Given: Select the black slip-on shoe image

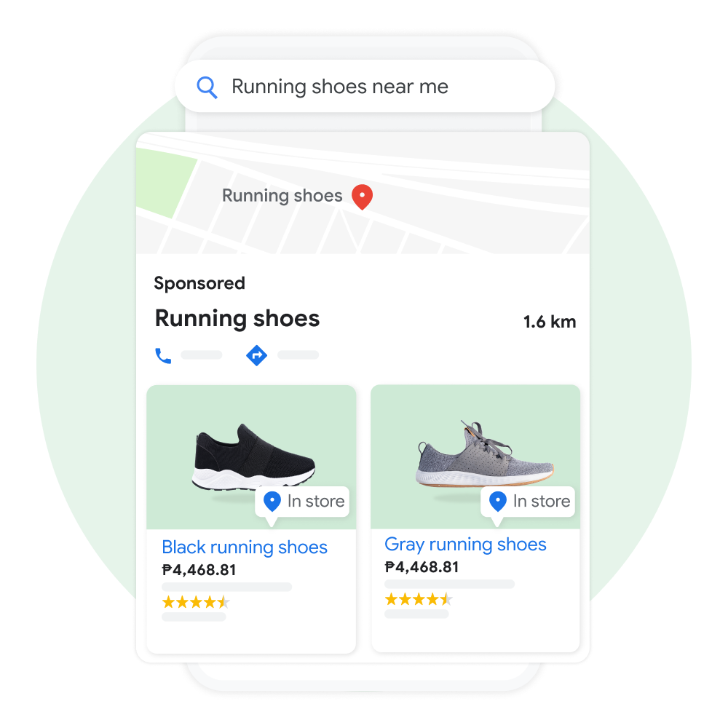Looking at the screenshot, I should point(254,457).
